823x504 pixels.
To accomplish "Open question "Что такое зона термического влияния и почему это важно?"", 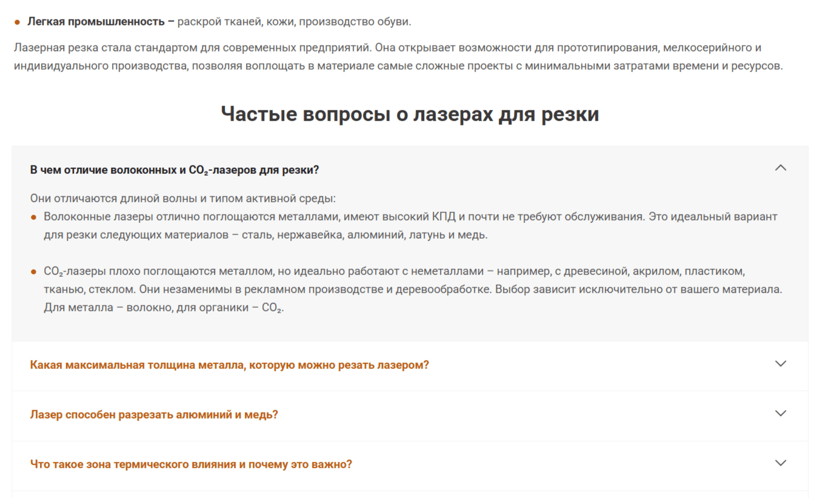I will [191, 465].
